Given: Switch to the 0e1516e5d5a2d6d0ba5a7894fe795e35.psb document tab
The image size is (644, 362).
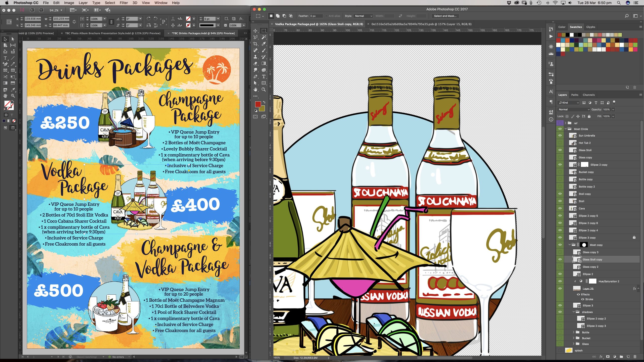Looking at the screenshot, I should pyautogui.click(x=421, y=24).
